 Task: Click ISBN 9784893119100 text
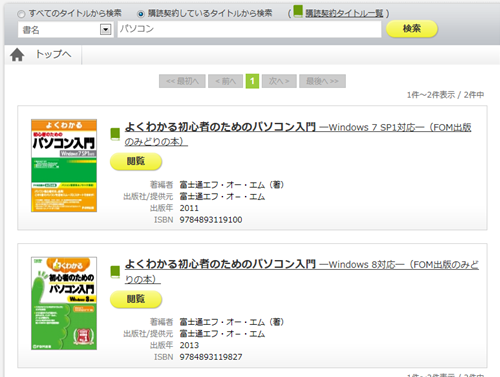(211, 220)
